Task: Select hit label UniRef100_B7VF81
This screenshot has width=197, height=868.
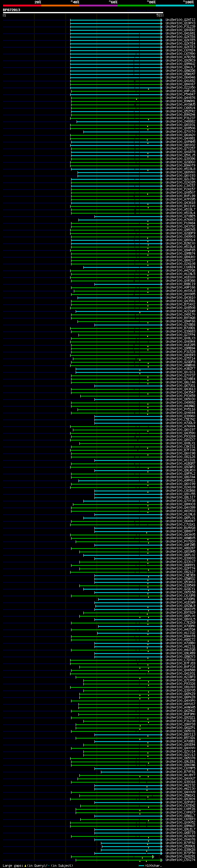Action: 180,772
